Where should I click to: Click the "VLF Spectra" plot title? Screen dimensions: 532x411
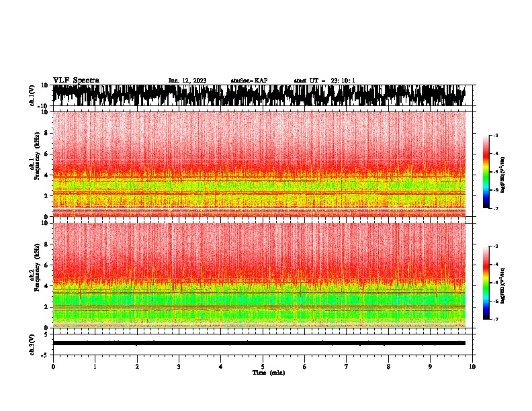pyautogui.click(x=76, y=81)
